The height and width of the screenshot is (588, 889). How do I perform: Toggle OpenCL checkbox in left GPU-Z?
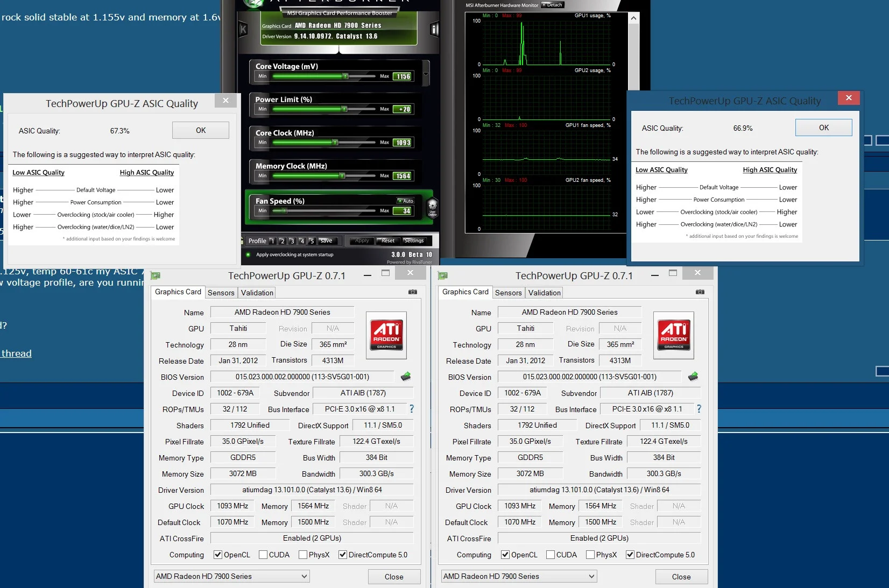pos(217,555)
